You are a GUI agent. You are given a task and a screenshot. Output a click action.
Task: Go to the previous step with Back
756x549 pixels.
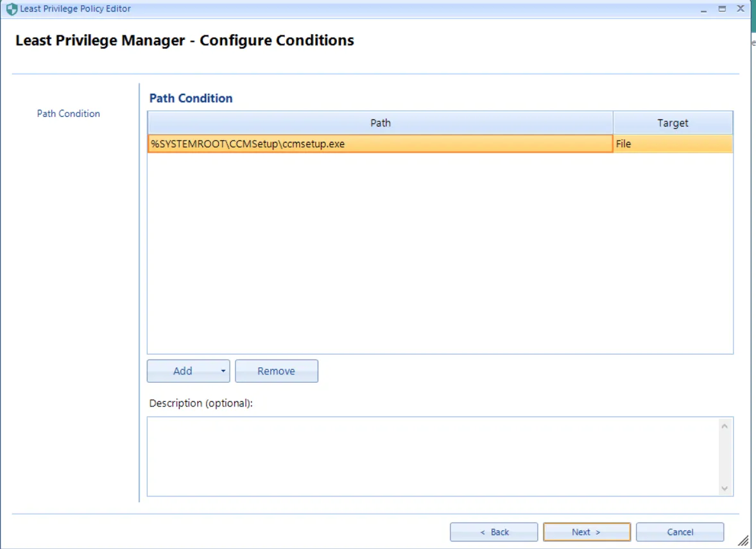point(494,532)
